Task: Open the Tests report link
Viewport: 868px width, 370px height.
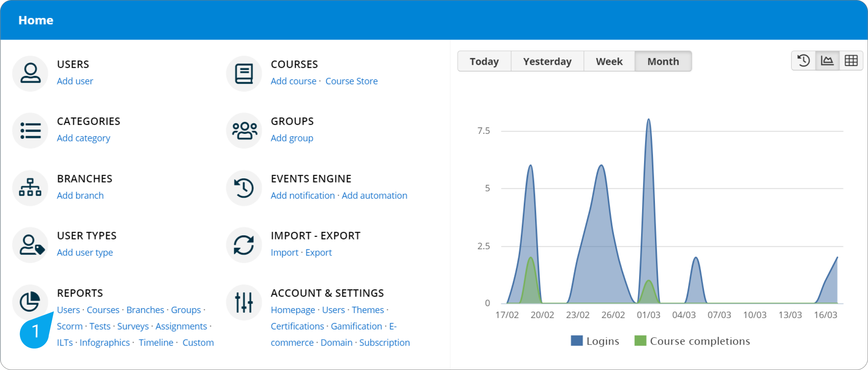Action: click(100, 326)
